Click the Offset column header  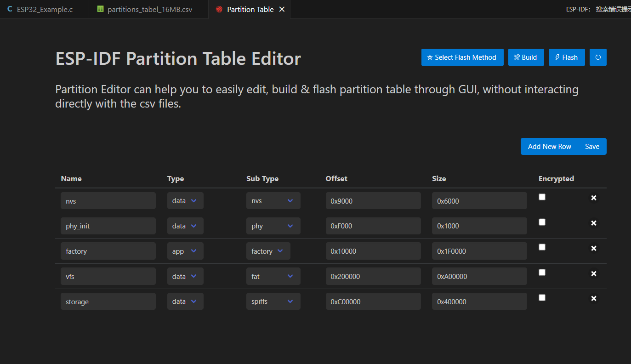click(x=336, y=179)
